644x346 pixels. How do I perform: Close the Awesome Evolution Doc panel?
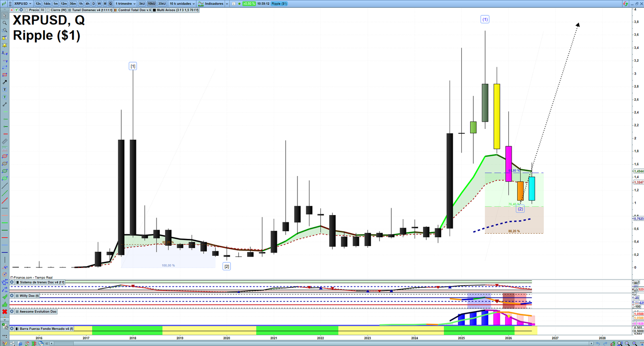pos(12,311)
